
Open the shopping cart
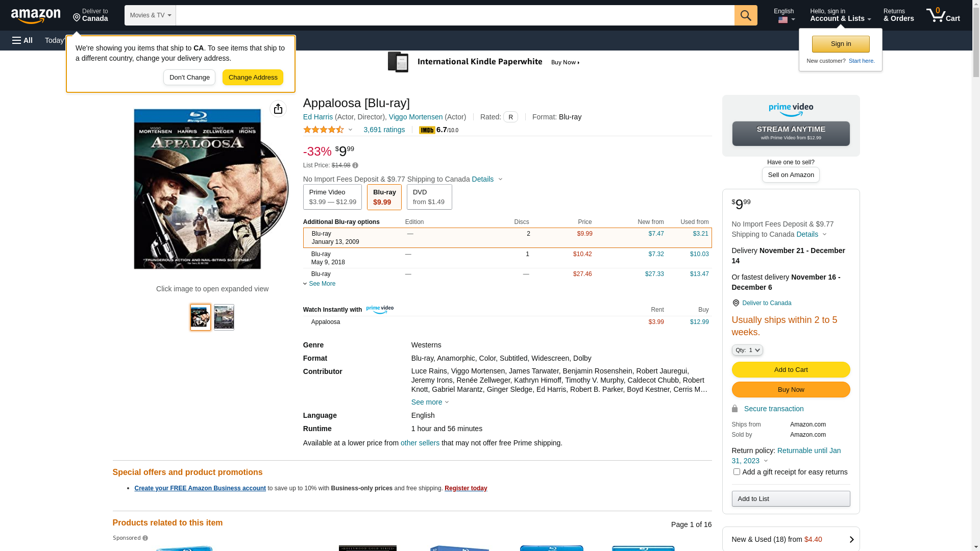point(943,15)
